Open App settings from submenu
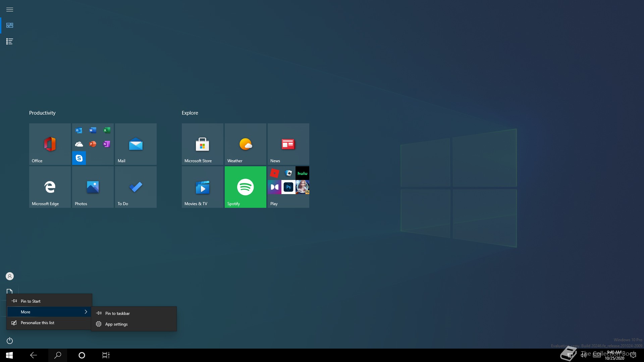 pyautogui.click(x=134, y=324)
